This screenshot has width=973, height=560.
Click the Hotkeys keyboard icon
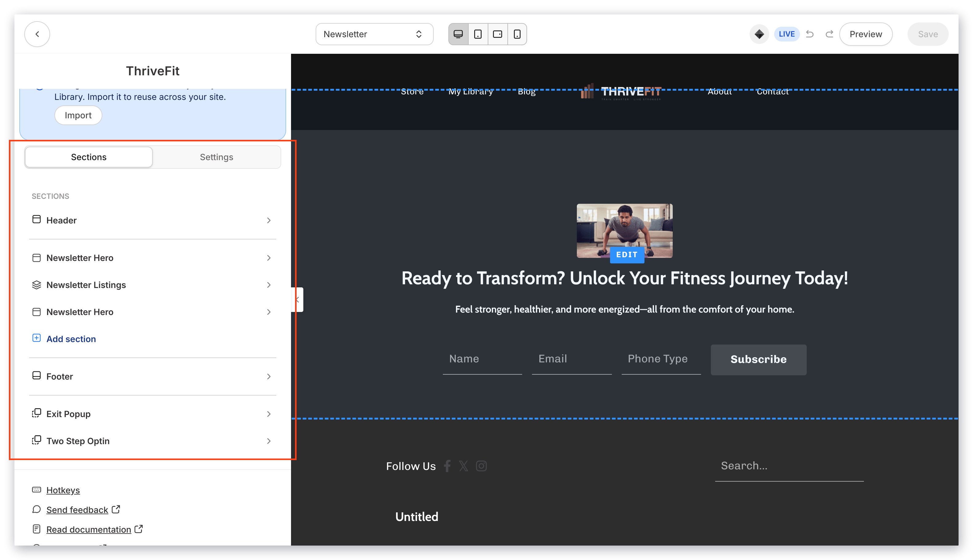point(37,490)
